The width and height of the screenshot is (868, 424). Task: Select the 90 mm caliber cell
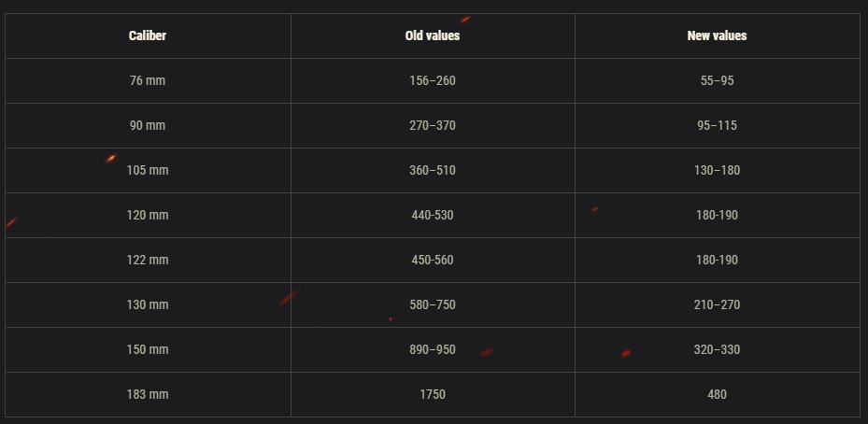[148, 125]
